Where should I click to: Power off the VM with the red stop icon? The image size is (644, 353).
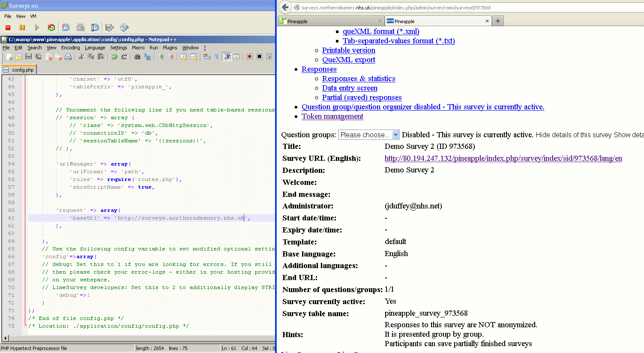[x=8, y=27]
